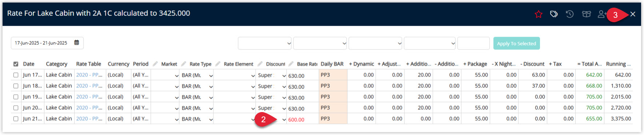Click the Daily BAR column header
Viewport: 644px width, 135px height.
click(x=332, y=64)
